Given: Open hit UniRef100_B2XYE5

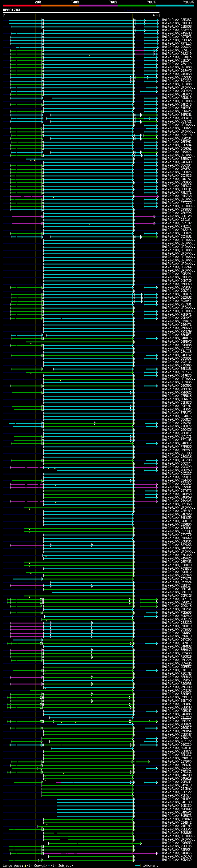Looking at the screenshot, I should [x=177, y=30].
